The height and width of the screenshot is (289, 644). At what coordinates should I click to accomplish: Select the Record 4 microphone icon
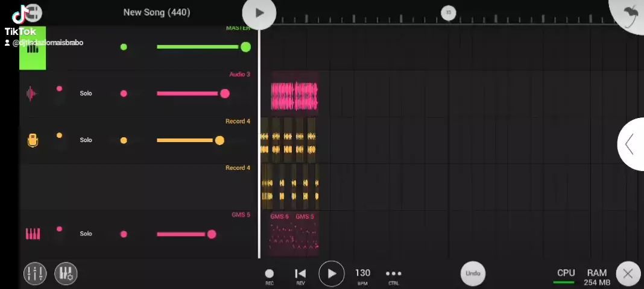pyautogui.click(x=33, y=140)
